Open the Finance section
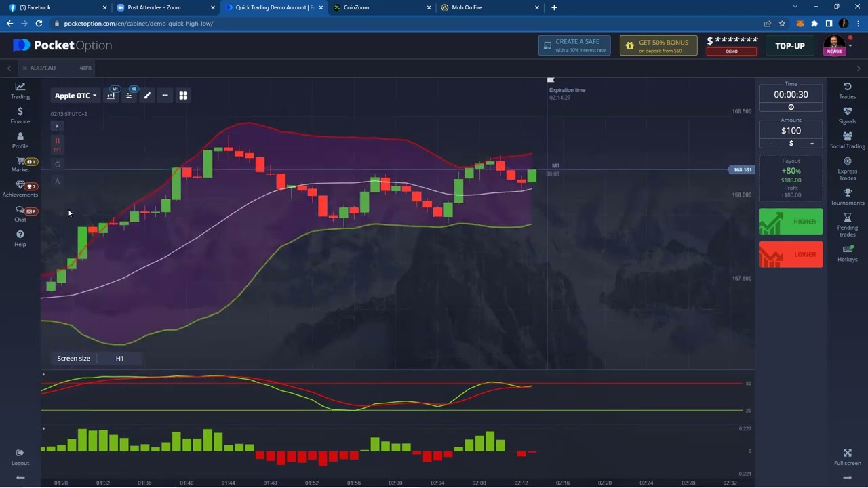Screen dimensions: 868x488 (20, 115)
